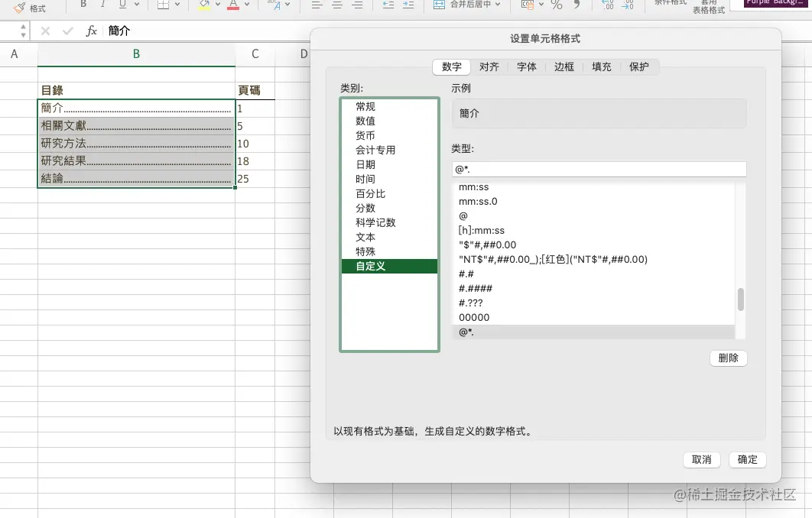
Task: Click the format type list scrollbar
Action: click(x=741, y=299)
